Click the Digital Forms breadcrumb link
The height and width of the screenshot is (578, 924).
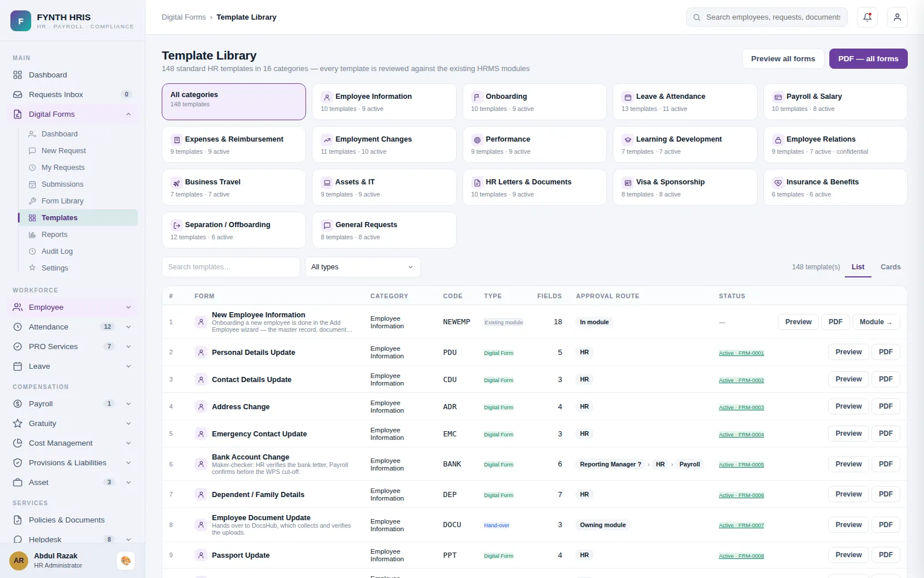click(184, 17)
